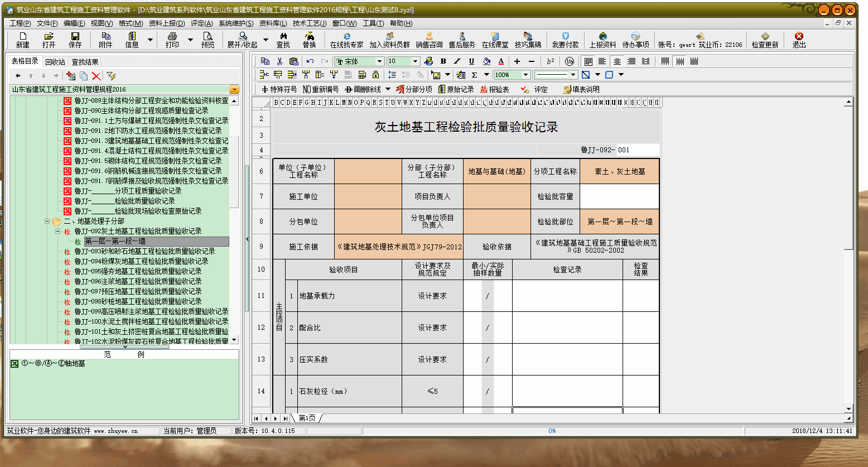Open the 100% zoom dropdown
The height and width of the screenshot is (467, 868).
click(525, 75)
